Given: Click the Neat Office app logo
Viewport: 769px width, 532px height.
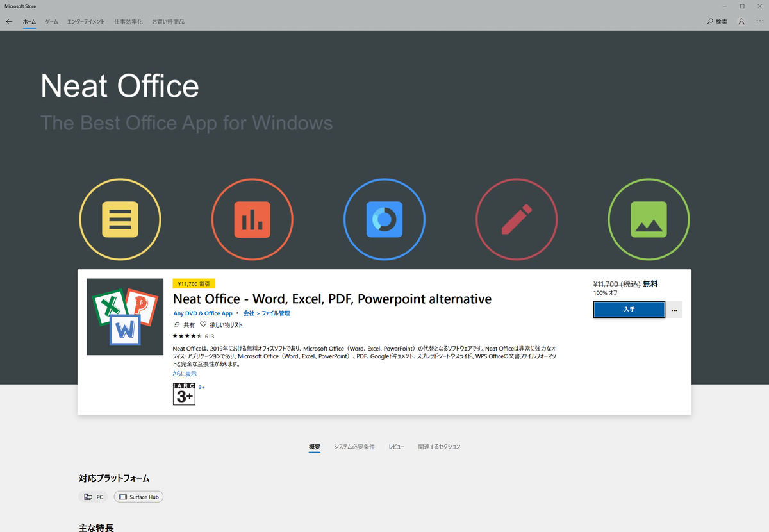Looking at the screenshot, I should (125, 317).
